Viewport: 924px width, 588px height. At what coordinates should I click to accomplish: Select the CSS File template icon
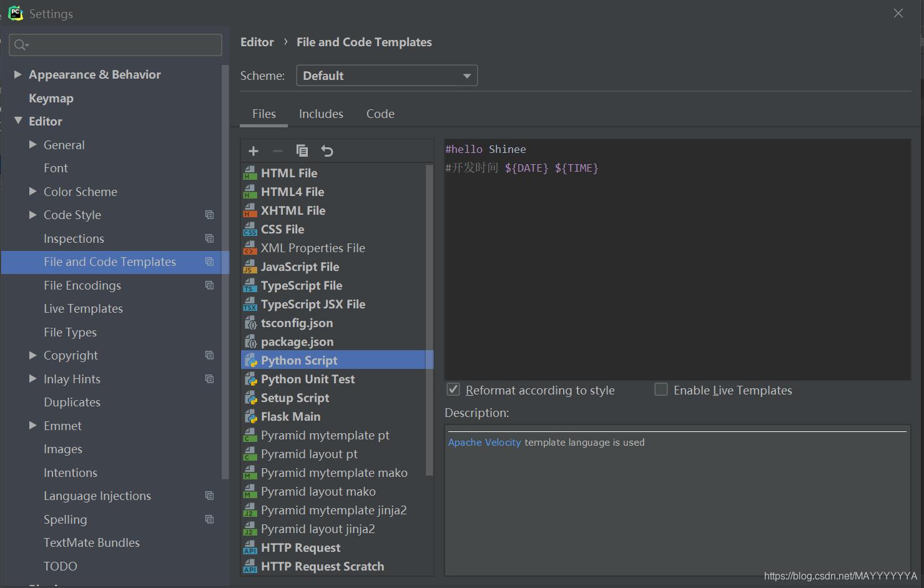250,229
